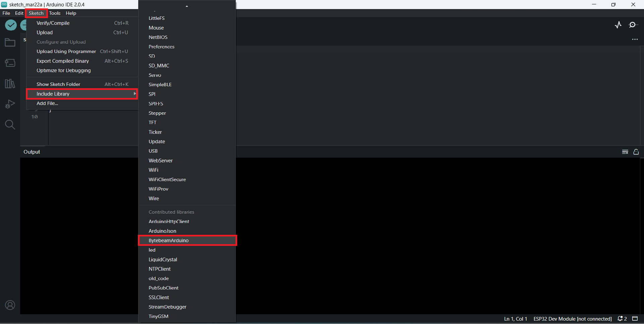The image size is (644, 324).
Task: Include the WiFiClientSecure library
Action: (x=187, y=179)
